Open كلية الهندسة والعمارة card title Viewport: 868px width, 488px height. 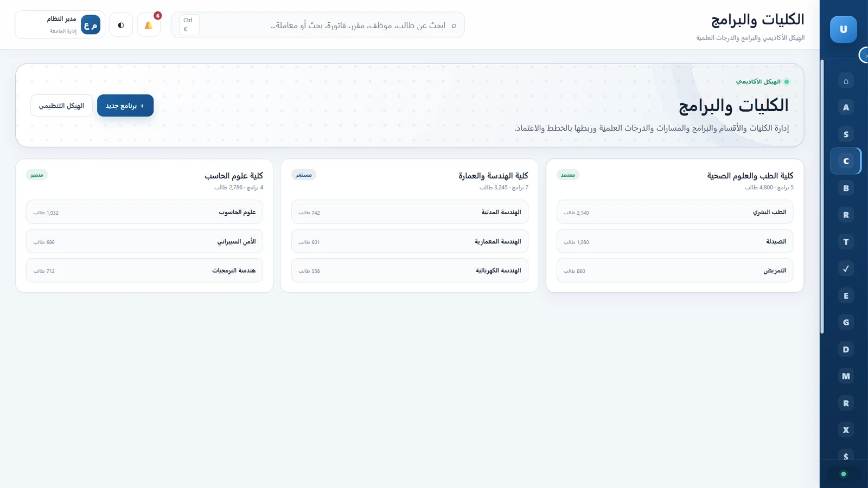pyautogui.click(x=493, y=176)
